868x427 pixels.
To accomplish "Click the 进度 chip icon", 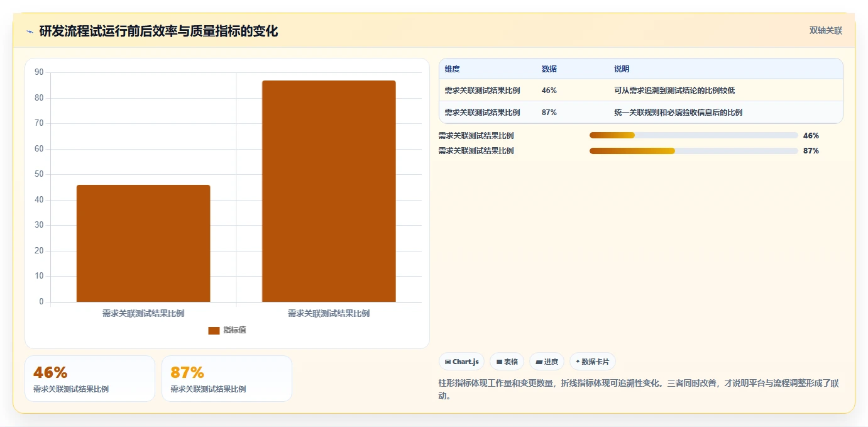I will [539, 362].
